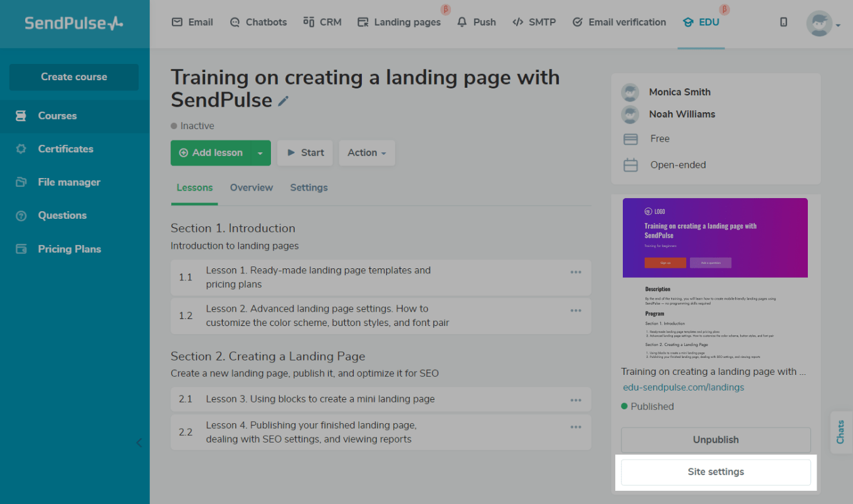Click the Questions help-circle icon
Image resolution: width=853 pixels, height=504 pixels.
coord(21,216)
